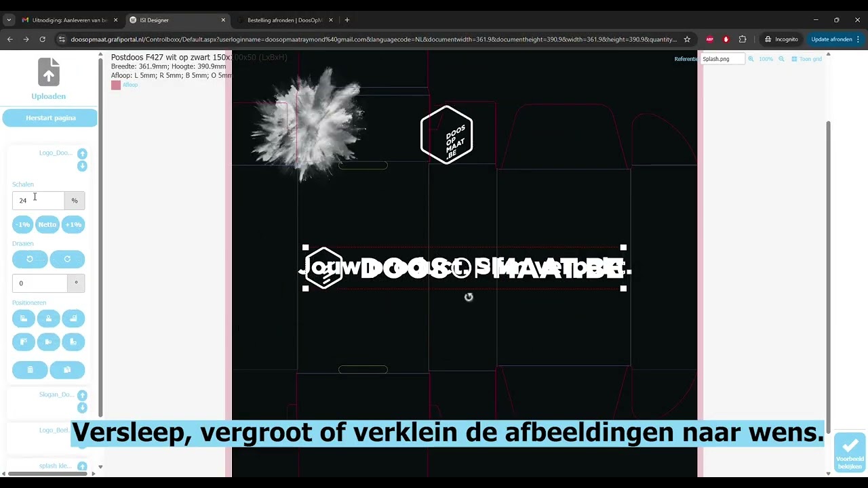Rotate image counterclockwise
Viewport: 868px width, 488px height.
pos(30,259)
